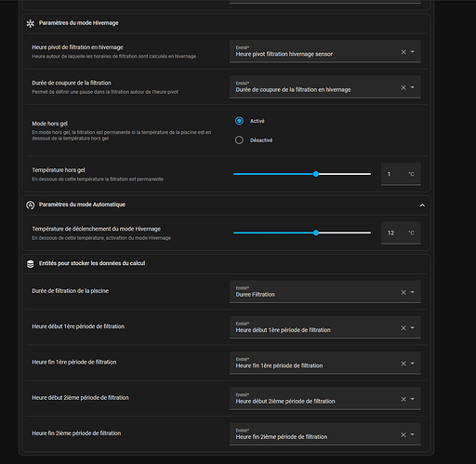Click the Température hors gel slider handle
Viewport: 476px width, 464px height.
(x=316, y=174)
